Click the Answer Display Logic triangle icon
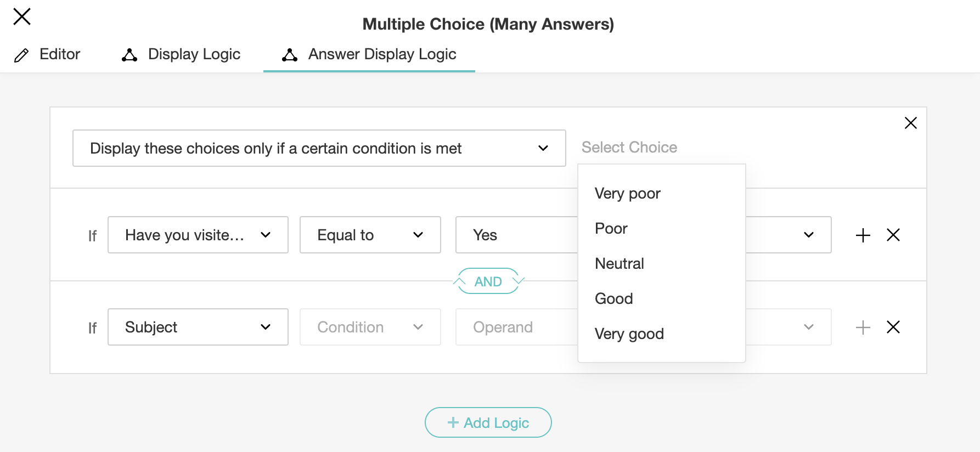Viewport: 980px width, 452px height. click(290, 55)
